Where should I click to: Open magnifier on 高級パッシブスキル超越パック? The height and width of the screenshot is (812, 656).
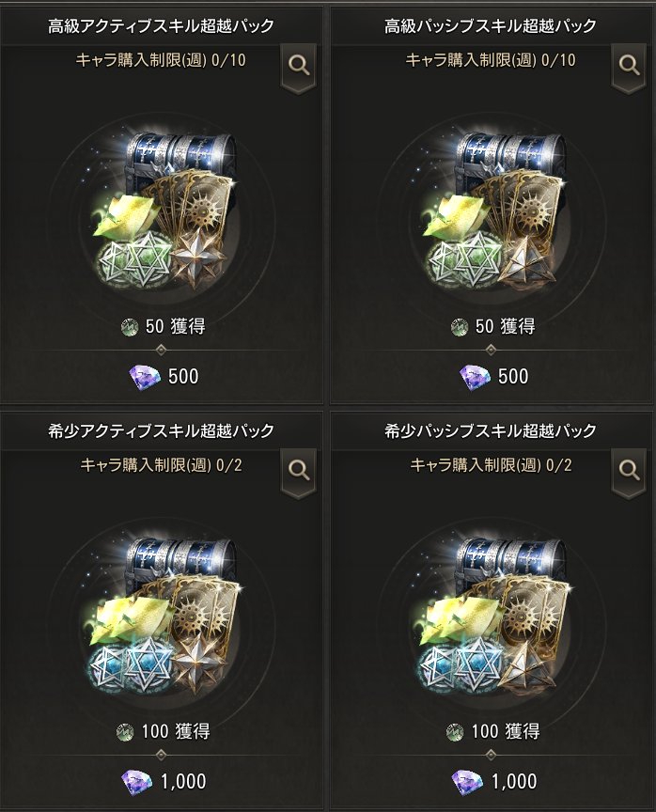pos(629,67)
